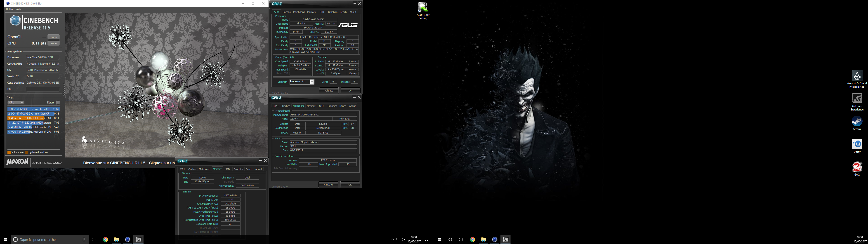This screenshot has width=868, height=244.
Task: Select ranking row 2 Intel Xeon 2.92 GHz
Action: point(33,114)
